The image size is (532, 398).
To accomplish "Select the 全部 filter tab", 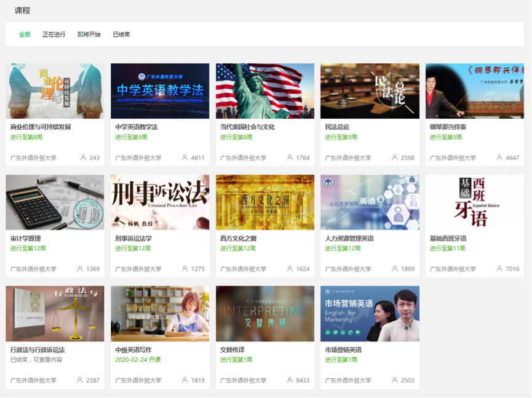I will tap(25, 34).
